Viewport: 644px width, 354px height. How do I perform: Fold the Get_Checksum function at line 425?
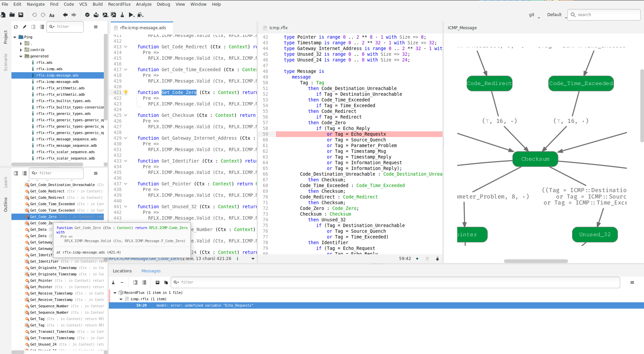[126, 115]
